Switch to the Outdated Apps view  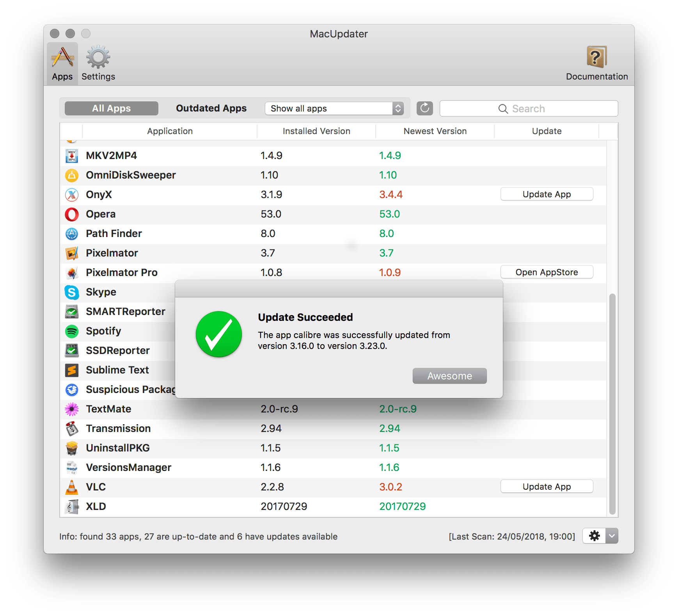point(211,108)
